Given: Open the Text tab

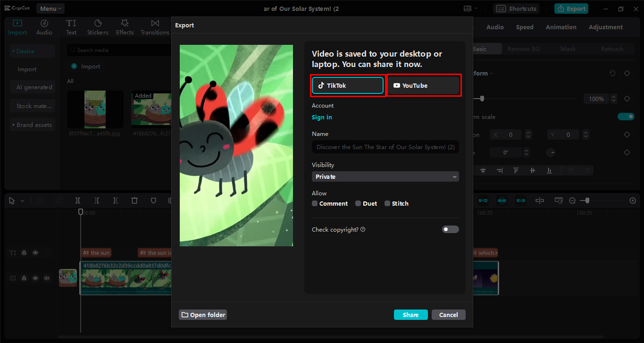Looking at the screenshot, I should pos(71,27).
